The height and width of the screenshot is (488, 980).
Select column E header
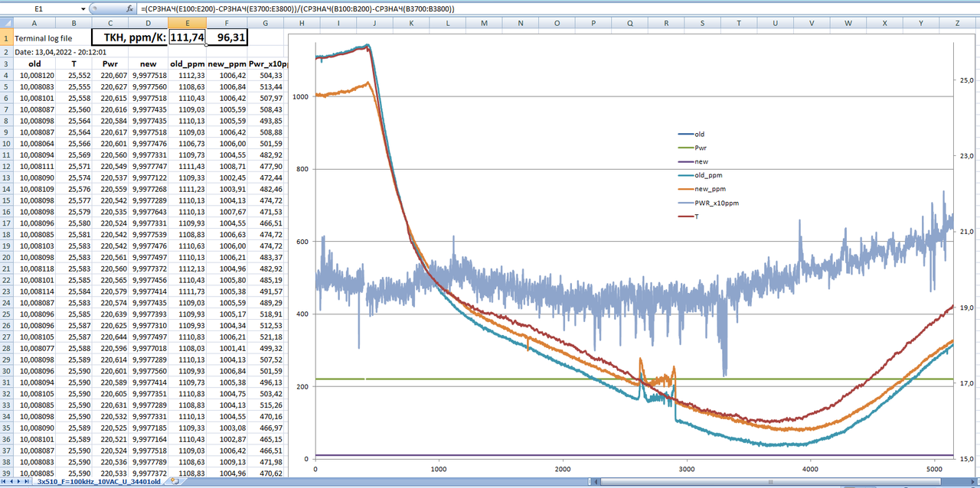click(x=188, y=23)
